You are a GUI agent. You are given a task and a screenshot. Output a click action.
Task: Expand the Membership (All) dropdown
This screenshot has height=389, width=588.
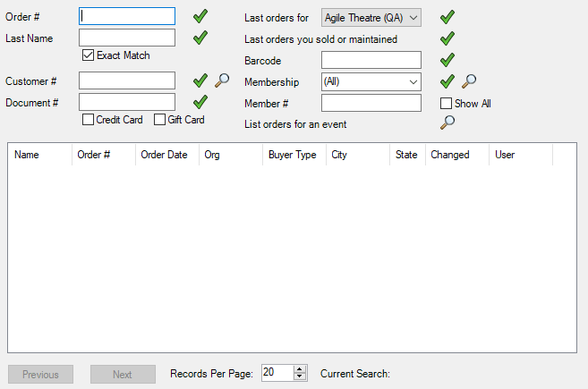tap(371, 81)
